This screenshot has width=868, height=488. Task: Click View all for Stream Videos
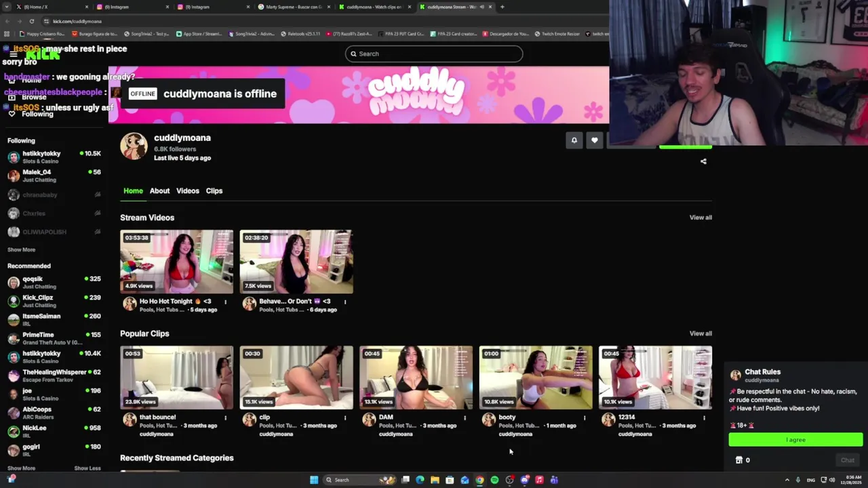point(701,218)
